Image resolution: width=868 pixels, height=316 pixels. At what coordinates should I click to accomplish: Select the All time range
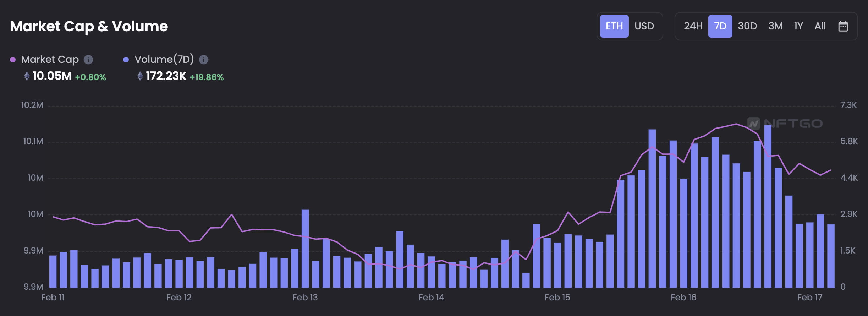[820, 26]
